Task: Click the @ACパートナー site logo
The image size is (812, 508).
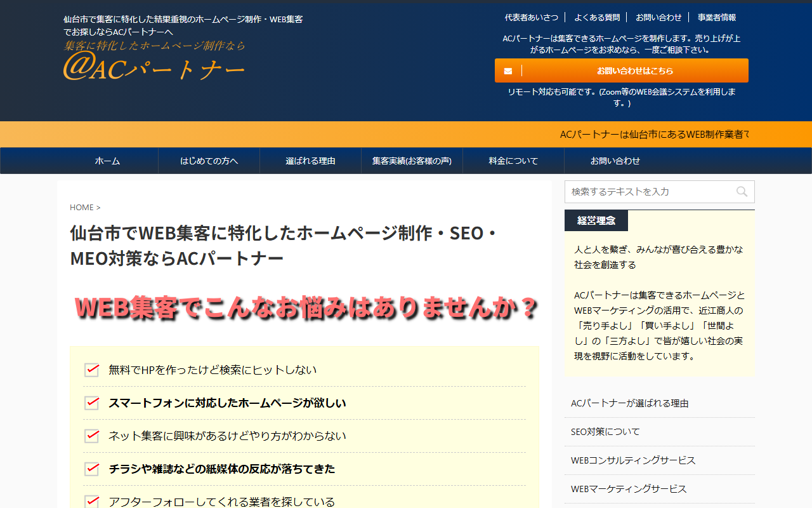Action: coord(152,67)
